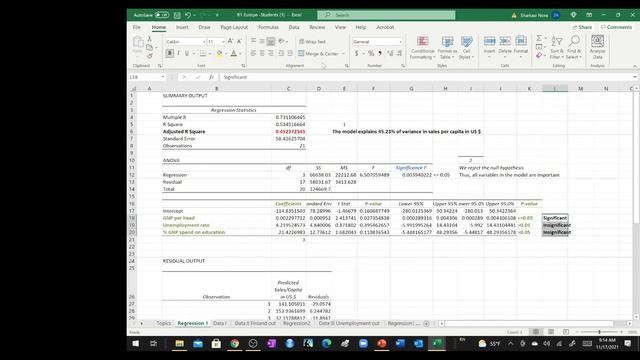Click the top align icon
The image size is (640, 360).
[253, 41]
